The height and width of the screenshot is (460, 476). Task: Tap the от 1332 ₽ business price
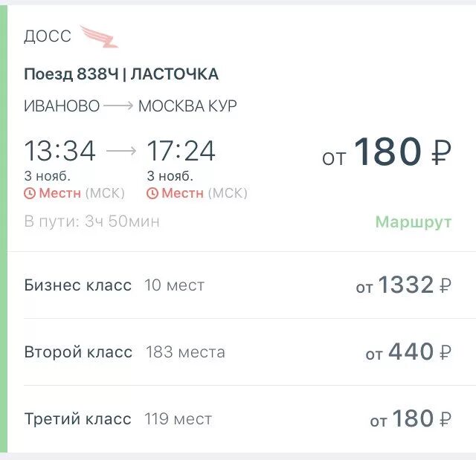404,285
